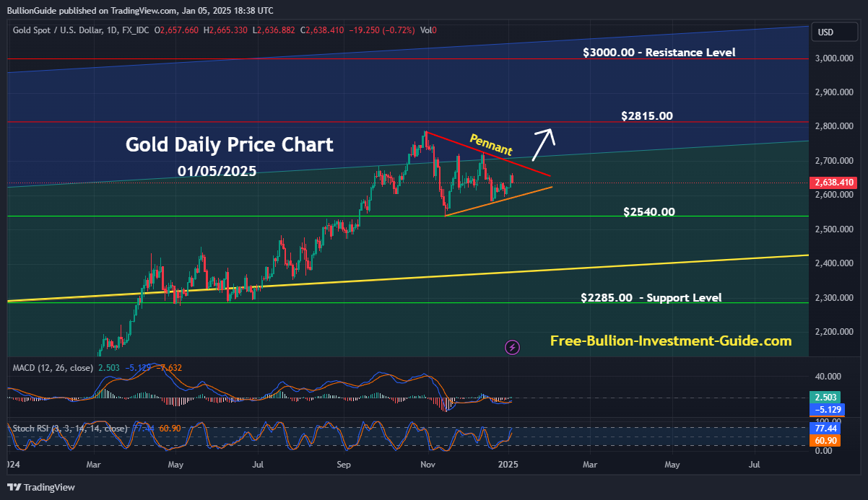Click the 2,500.000 price axis label
868x500 pixels.
(x=836, y=229)
